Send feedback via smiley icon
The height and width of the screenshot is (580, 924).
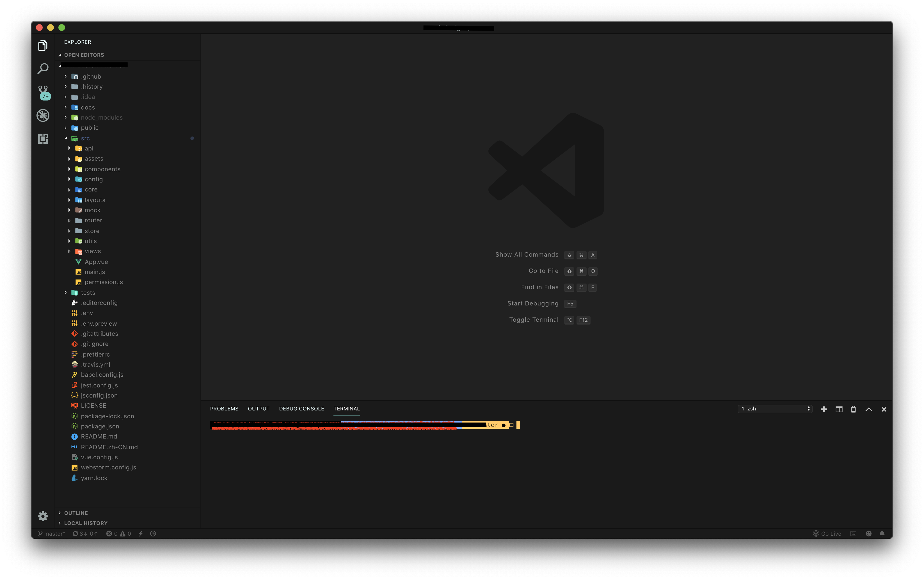868,534
